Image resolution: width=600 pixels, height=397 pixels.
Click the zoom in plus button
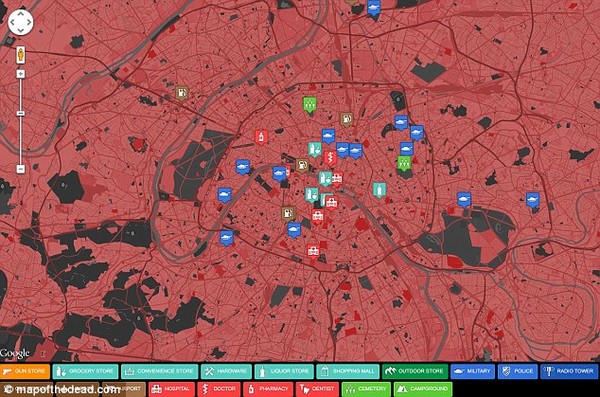(x=21, y=74)
